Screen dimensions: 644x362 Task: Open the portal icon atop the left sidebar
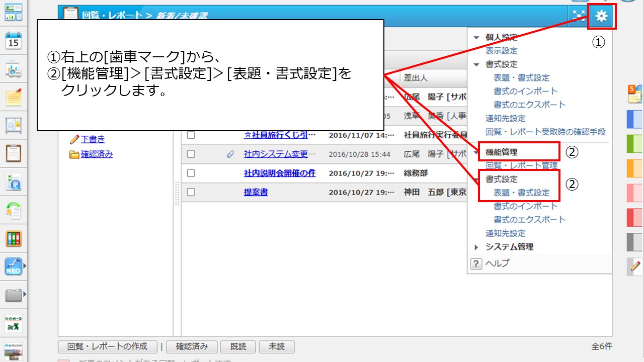13,12
